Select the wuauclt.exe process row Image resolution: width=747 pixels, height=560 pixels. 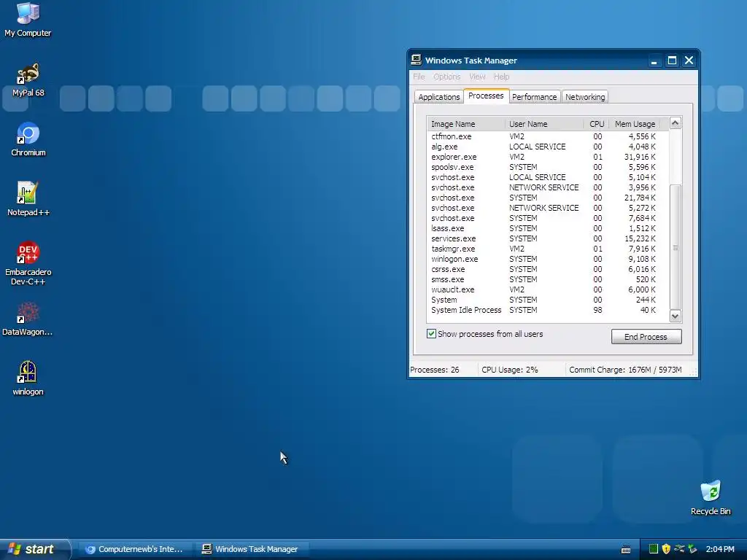pyautogui.click(x=548, y=289)
